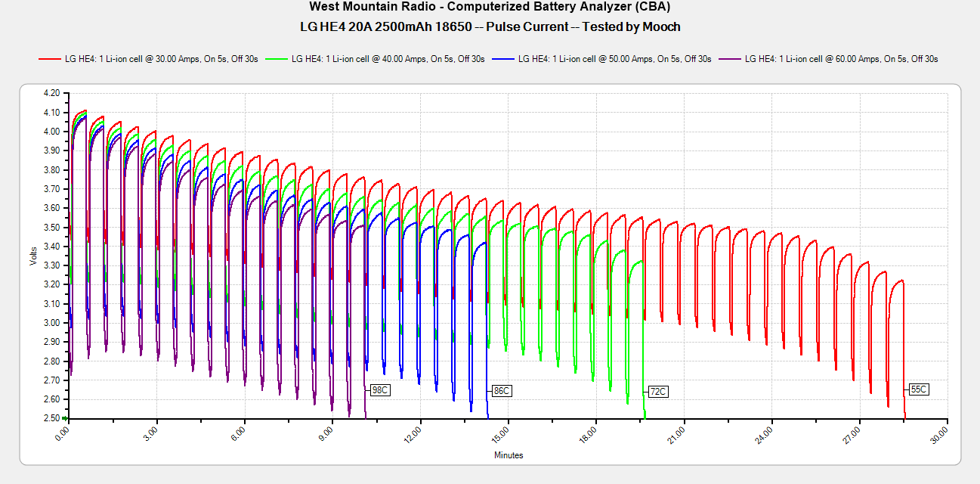Select the purple 60.00 Amps legend entry text
Screen dimensions: 980x484
tap(841, 59)
